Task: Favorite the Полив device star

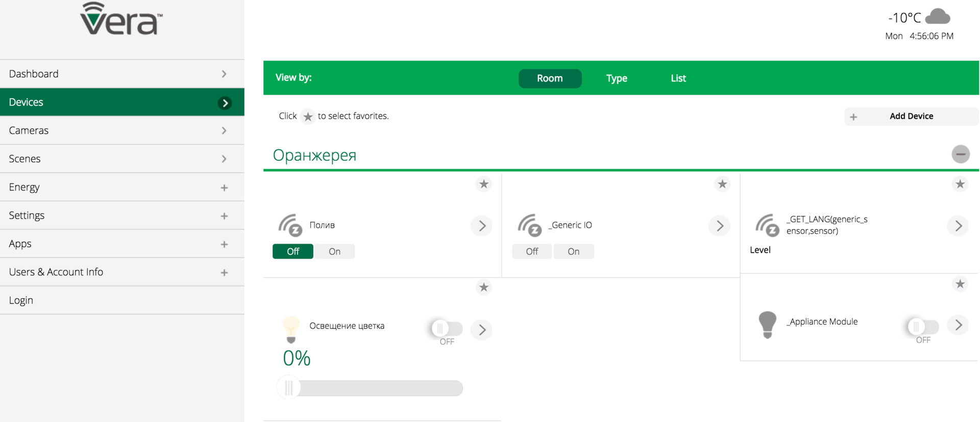Action: pos(484,184)
